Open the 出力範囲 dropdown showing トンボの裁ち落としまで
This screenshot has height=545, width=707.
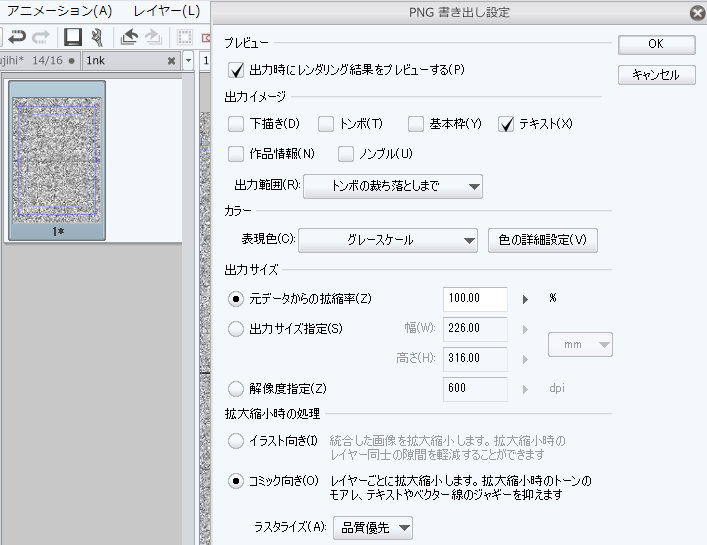coord(392,185)
